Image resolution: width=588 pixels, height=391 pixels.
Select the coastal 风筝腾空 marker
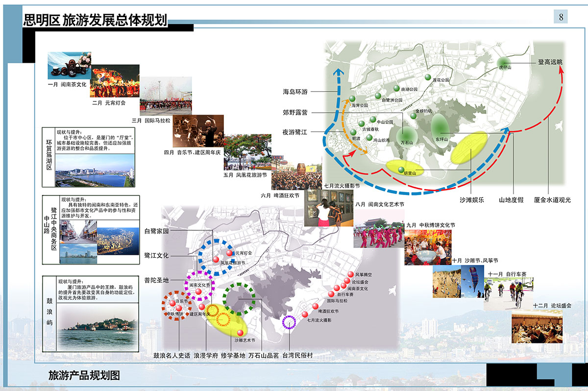click(x=350, y=274)
